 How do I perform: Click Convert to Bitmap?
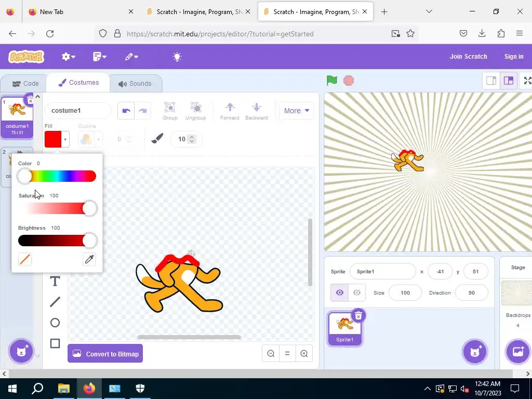(x=105, y=353)
